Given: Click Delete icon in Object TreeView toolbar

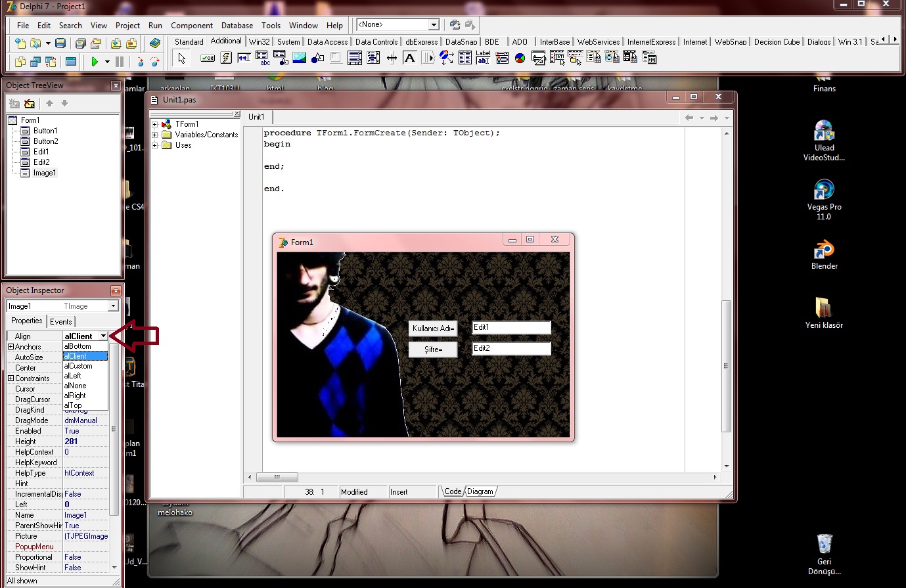Looking at the screenshot, I should pyautogui.click(x=30, y=103).
